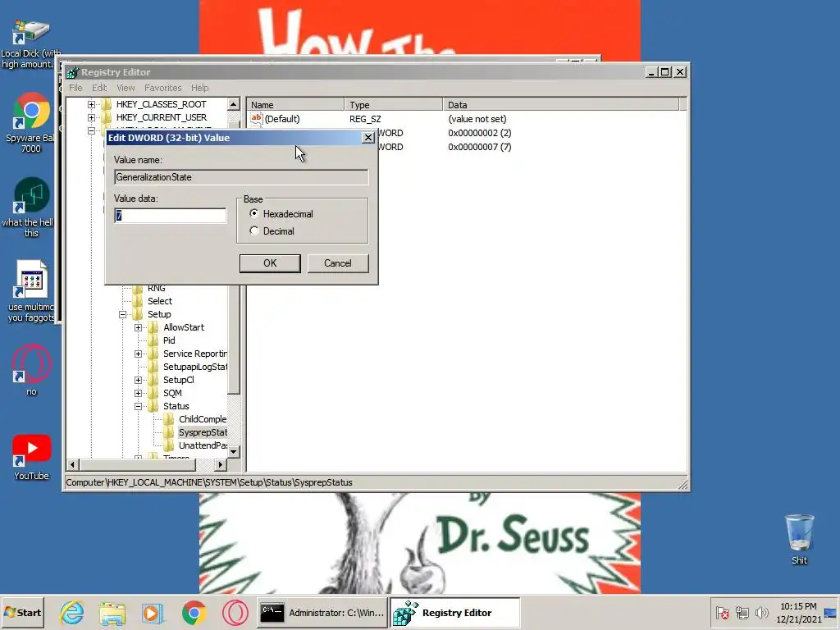Expand the SQM key

click(138, 393)
